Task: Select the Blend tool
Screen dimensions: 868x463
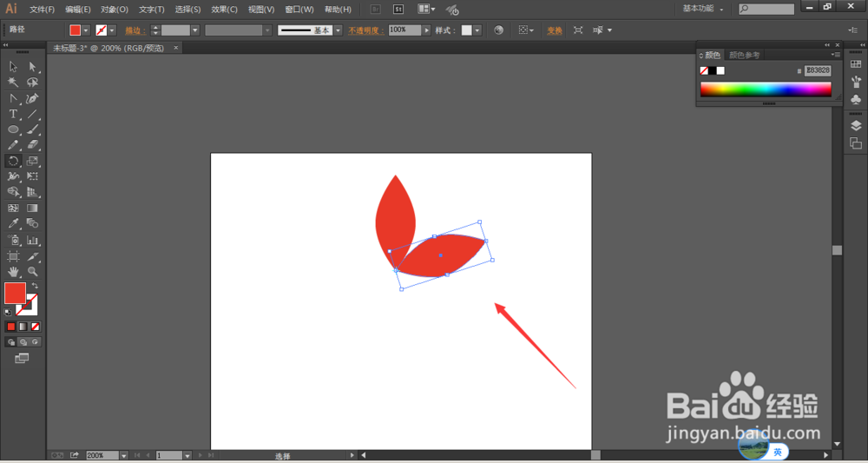Action: tap(33, 224)
